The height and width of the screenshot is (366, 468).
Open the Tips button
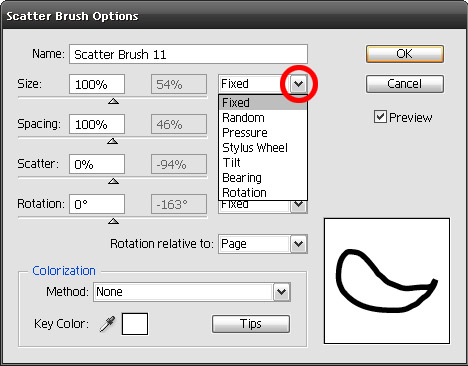[251, 324]
